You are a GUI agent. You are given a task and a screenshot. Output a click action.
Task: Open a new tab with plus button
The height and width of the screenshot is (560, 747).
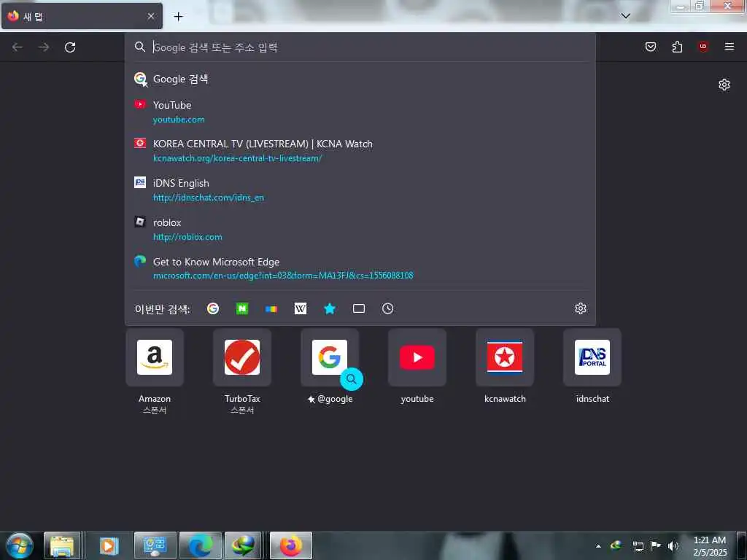(x=178, y=17)
